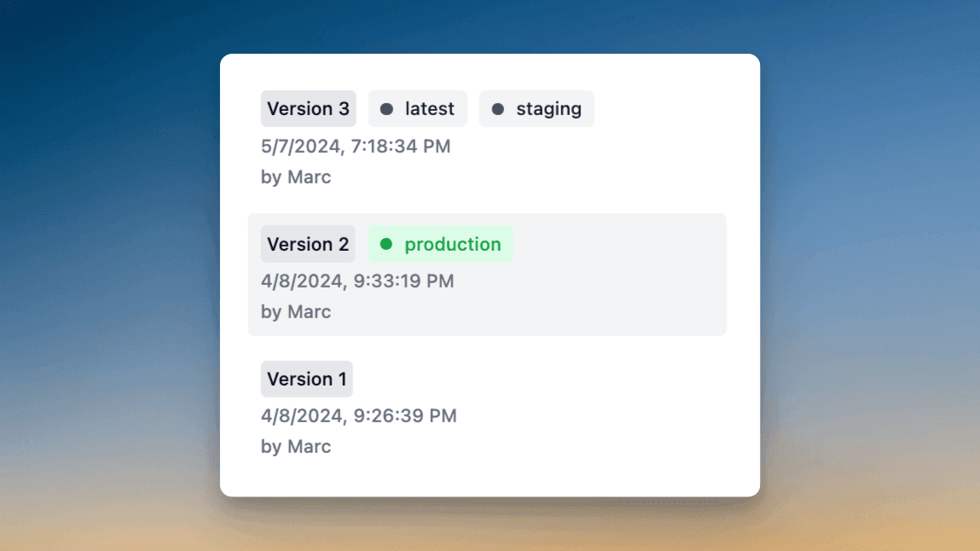Toggle the staging tag on Version 3
The image size is (980, 551).
tap(536, 108)
